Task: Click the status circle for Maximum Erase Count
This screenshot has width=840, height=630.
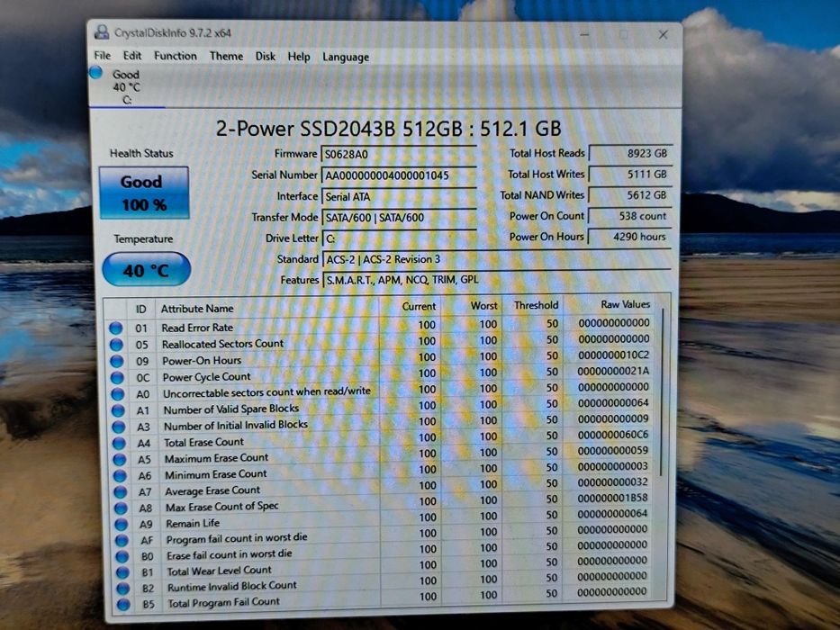Action: click(120, 460)
